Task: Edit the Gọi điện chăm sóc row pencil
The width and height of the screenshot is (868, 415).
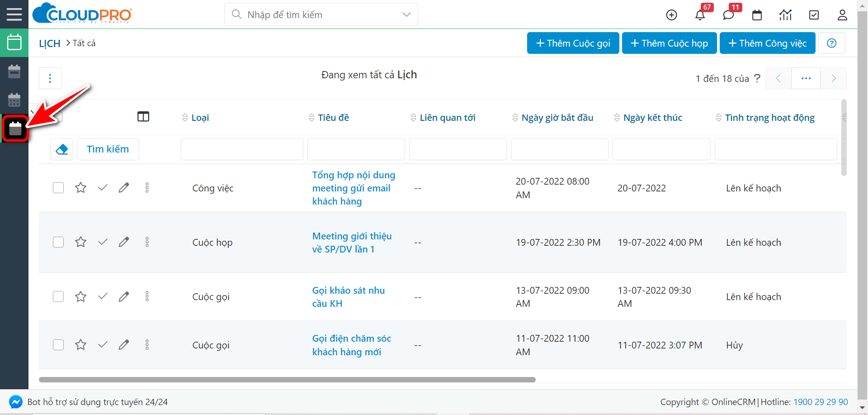Action: coord(124,345)
